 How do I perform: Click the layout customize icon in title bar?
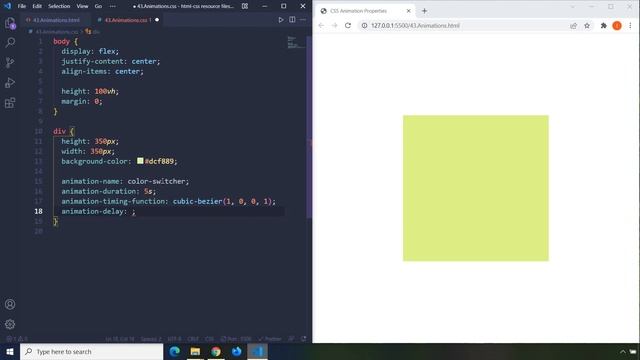(x=244, y=6)
